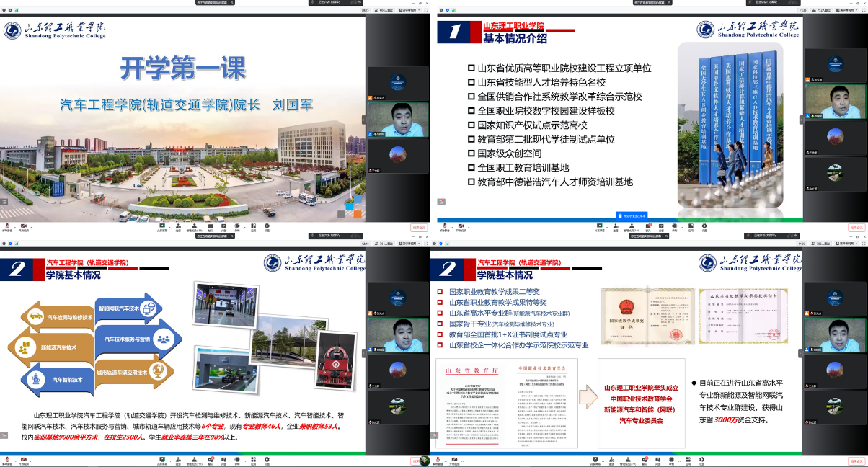
Task: Open participant count above the 基本情况介绍 slide
Action: (x=823, y=10)
